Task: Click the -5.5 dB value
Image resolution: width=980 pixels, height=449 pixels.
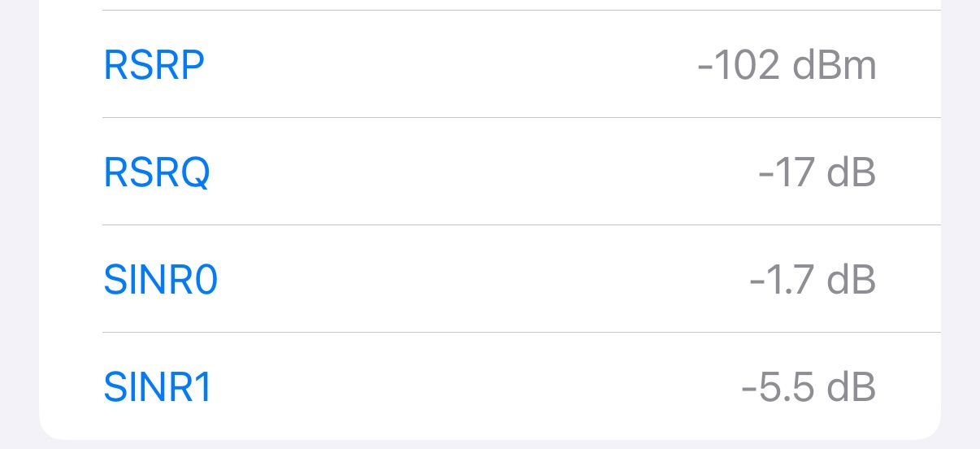Action: [809, 387]
